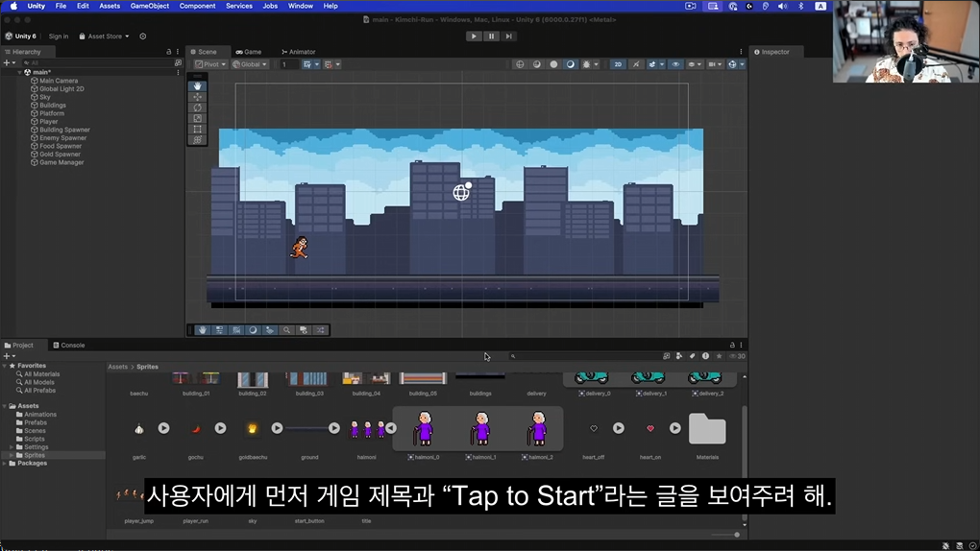This screenshot has width=980, height=551.
Task: Click the Assets breadcrumb link
Action: click(x=117, y=367)
